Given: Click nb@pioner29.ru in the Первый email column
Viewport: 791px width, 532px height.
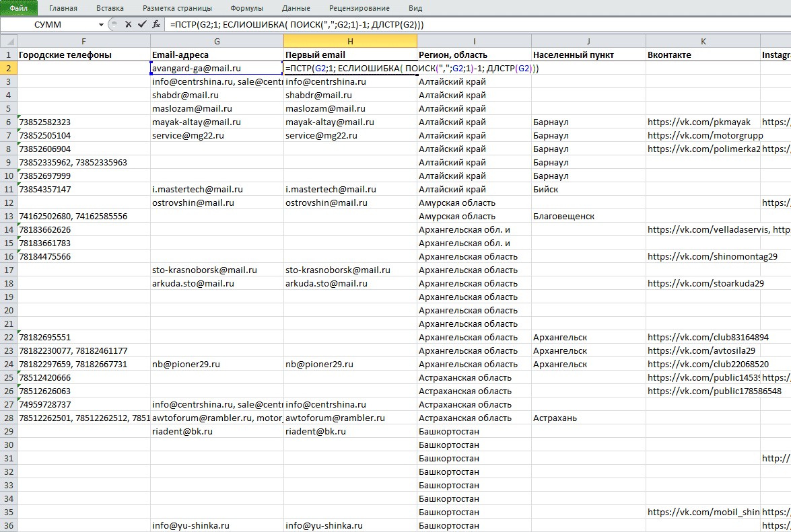Looking at the screenshot, I should (x=350, y=364).
